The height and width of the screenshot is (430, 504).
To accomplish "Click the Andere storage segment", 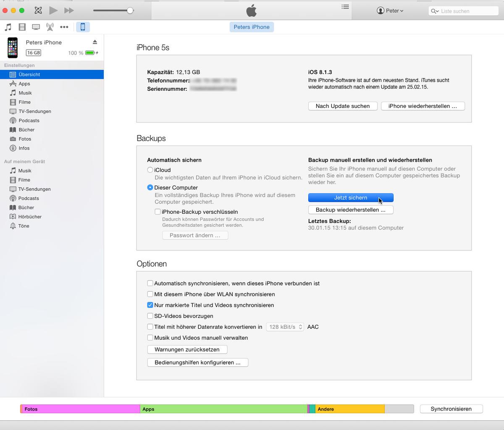I will click(350, 409).
